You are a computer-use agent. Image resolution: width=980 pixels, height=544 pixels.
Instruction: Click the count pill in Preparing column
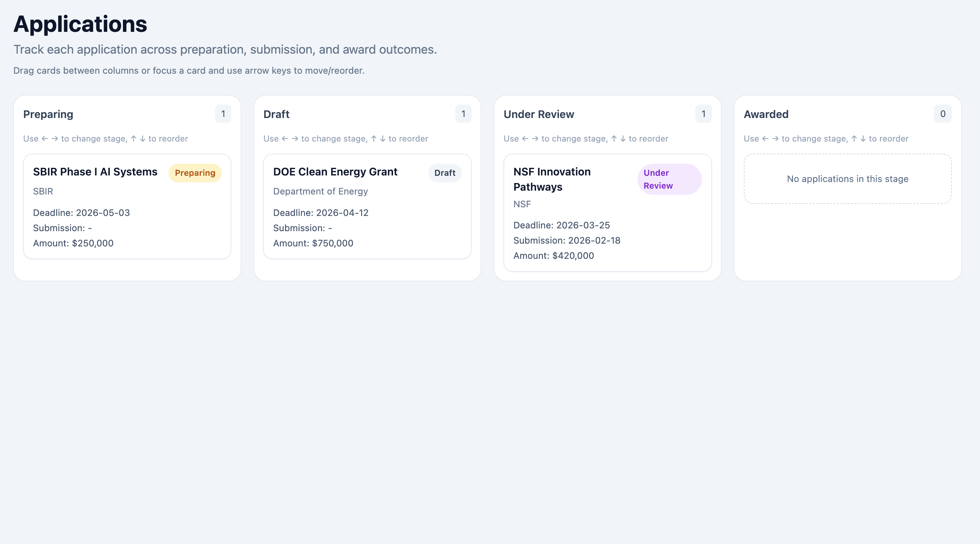pos(223,114)
